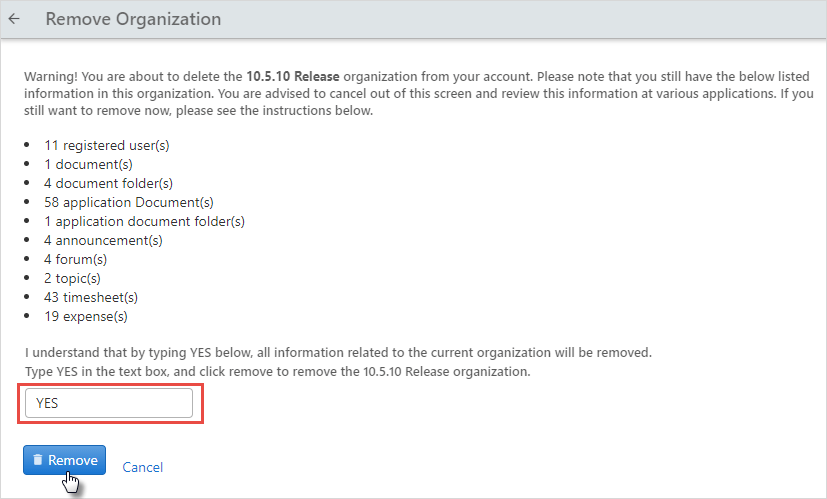
Task: Go back using the left arrow icon
Action: coord(14,19)
